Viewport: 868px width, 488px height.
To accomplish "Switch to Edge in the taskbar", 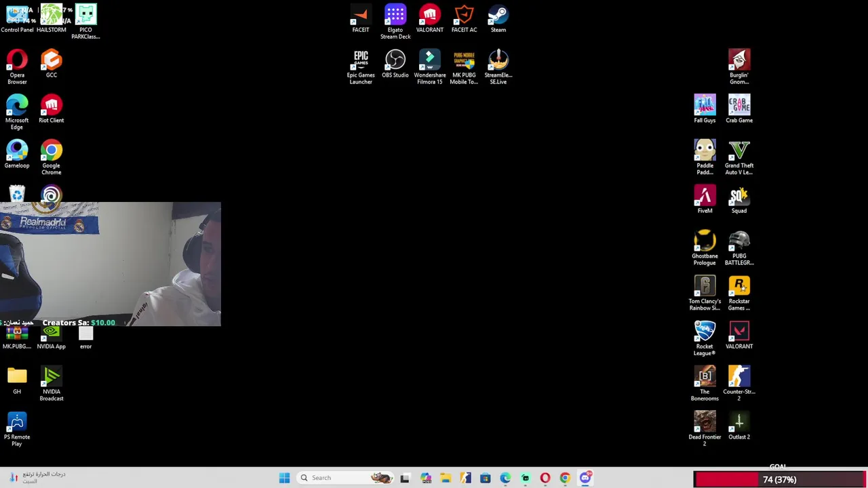I will coord(505,478).
